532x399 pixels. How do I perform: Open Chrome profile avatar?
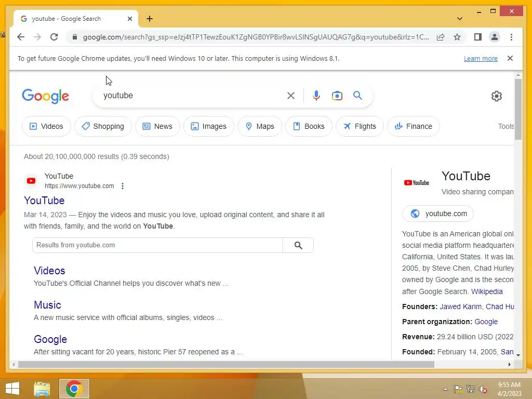tap(495, 37)
